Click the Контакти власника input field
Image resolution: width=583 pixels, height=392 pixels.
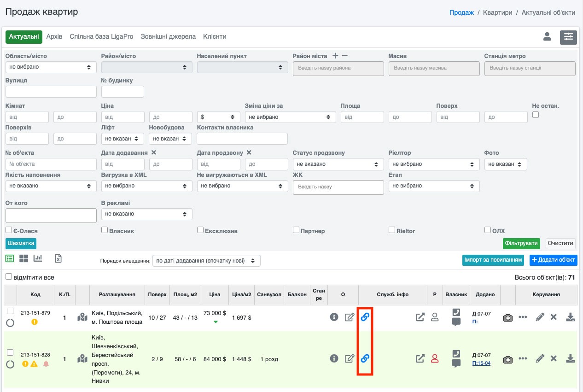coord(242,139)
